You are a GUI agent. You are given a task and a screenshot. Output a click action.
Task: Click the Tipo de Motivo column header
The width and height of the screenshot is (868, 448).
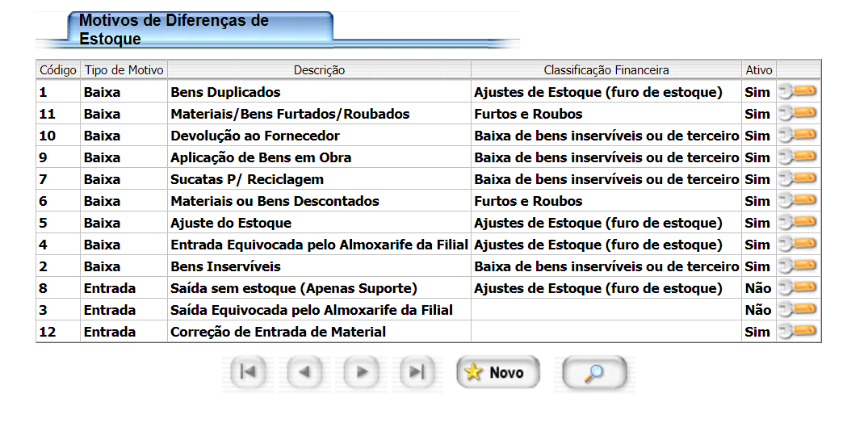[x=124, y=70]
